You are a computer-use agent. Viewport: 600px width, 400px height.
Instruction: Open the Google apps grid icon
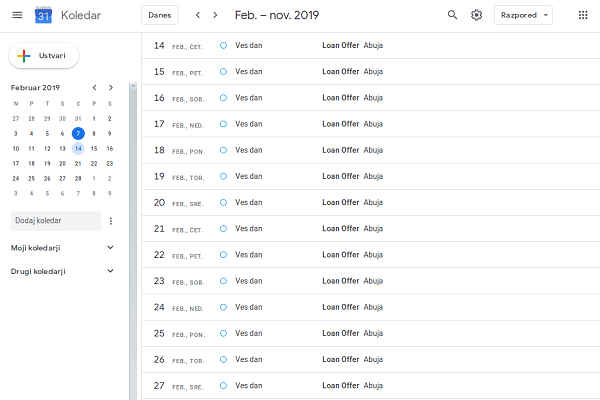pos(583,15)
